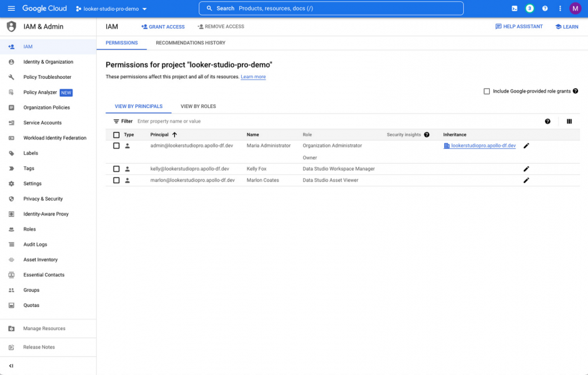588x375 pixels.
Task: Click Data Studio Asset Viewer role text
Action: (331, 181)
